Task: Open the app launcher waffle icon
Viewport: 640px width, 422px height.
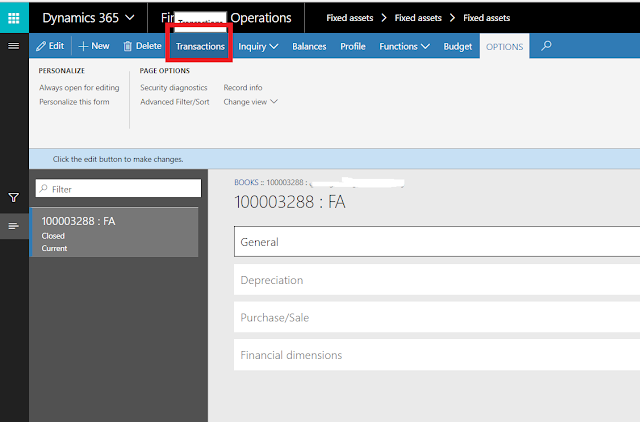Action: (14, 18)
